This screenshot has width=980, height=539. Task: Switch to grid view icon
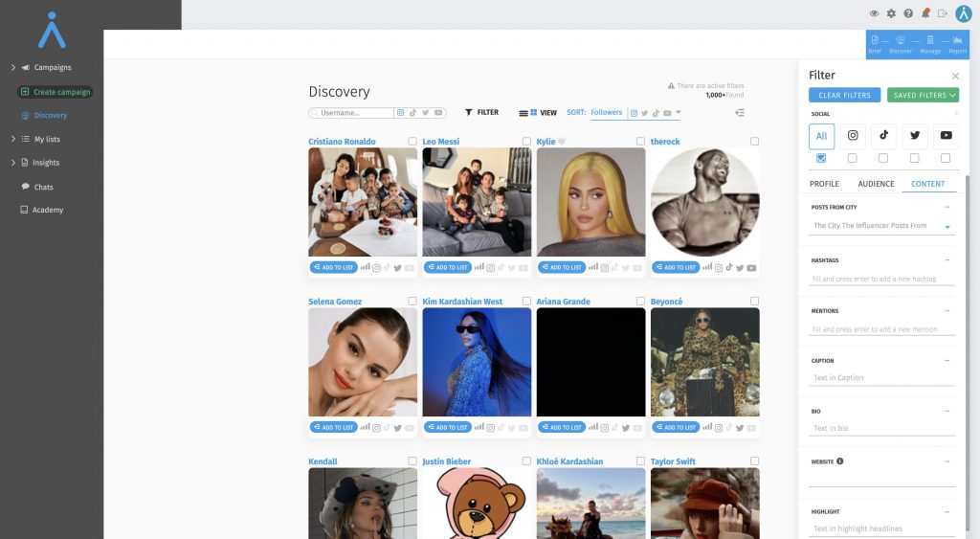tap(534, 113)
